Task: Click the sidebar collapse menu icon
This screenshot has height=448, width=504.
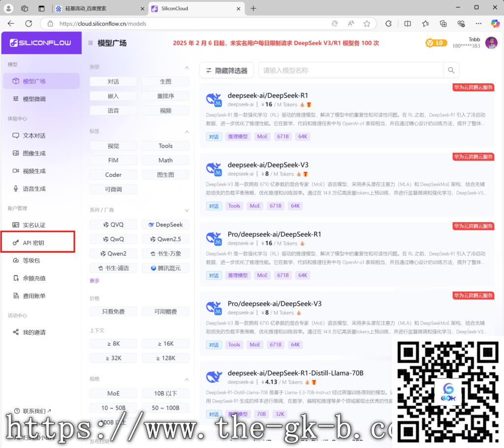Action: click(x=91, y=43)
